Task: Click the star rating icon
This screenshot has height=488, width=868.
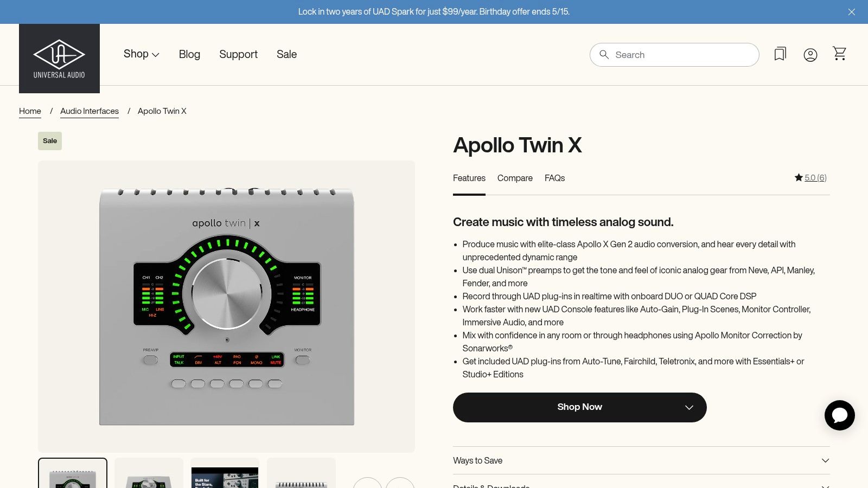Action: [x=799, y=177]
